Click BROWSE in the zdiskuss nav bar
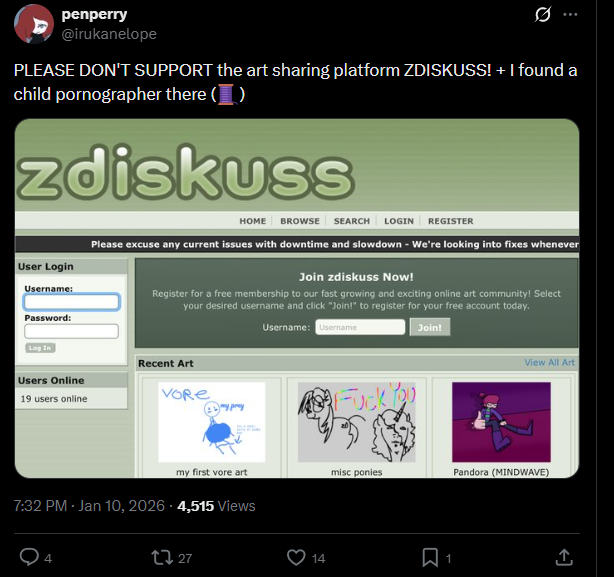This screenshot has height=577, width=614. click(300, 221)
